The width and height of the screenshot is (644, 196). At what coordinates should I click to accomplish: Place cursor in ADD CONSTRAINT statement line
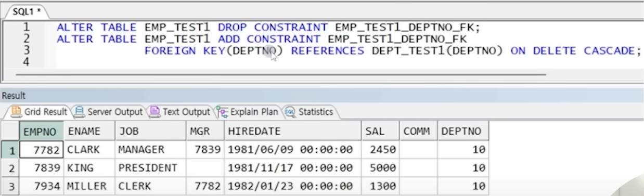(x=261, y=39)
